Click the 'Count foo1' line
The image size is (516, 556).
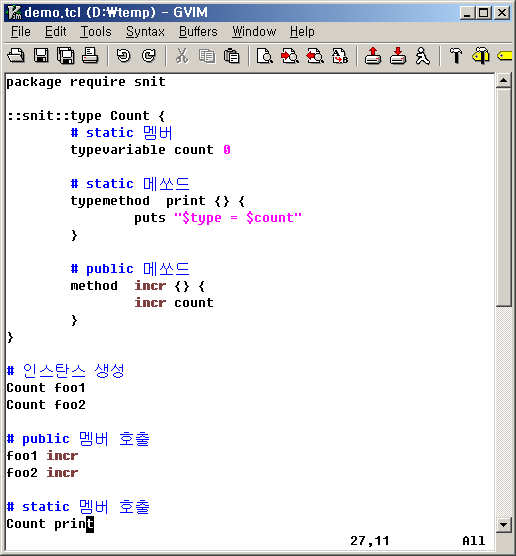(x=46, y=388)
